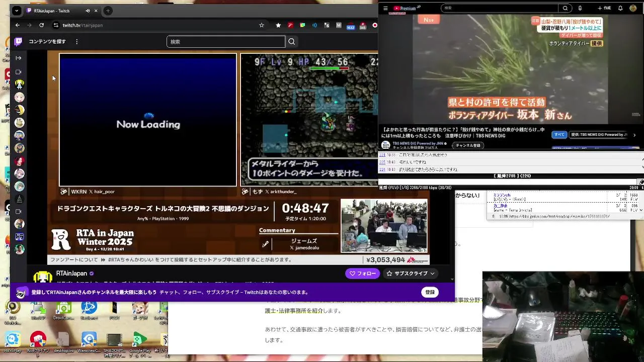The width and height of the screenshot is (644, 362).
Task: Click the camera icon in Twitch sidebar
Action: [19, 72]
